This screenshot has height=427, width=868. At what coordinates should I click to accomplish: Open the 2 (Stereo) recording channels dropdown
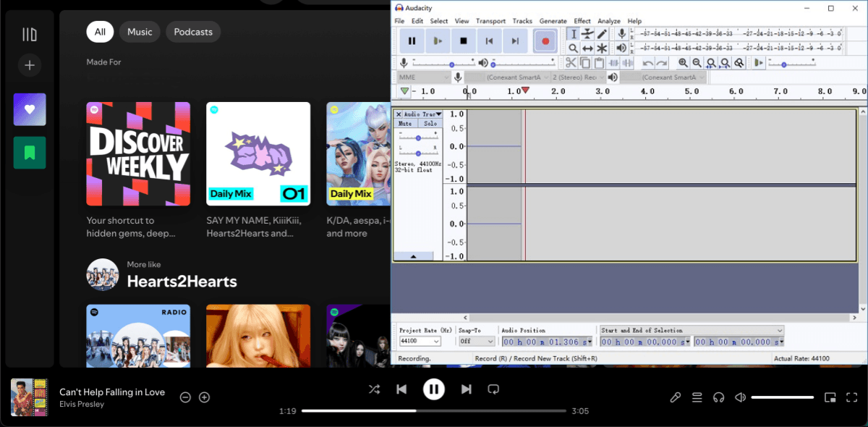tap(578, 77)
